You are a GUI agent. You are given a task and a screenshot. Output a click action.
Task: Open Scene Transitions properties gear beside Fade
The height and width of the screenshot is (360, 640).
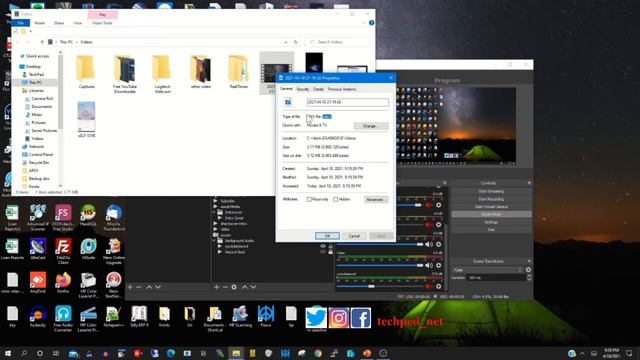[x=528, y=270]
